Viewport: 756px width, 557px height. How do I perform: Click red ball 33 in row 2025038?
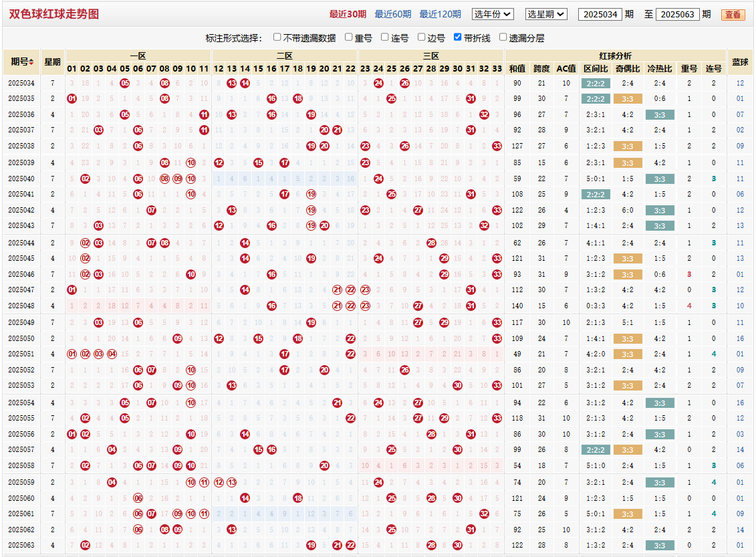(x=497, y=146)
